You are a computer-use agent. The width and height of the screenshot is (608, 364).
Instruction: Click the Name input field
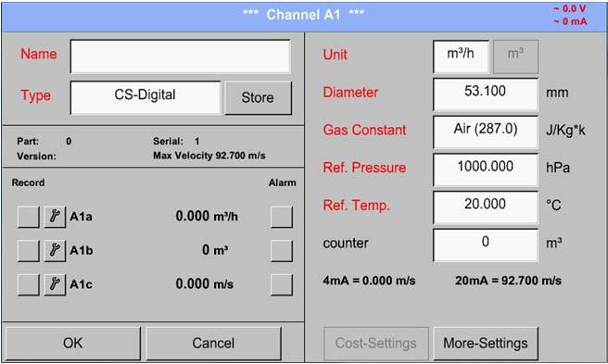pyautogui.click(x=181, y=56)
